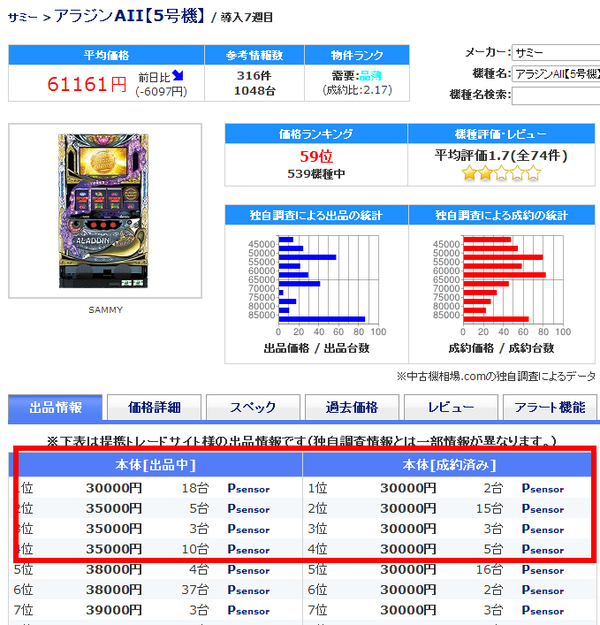Open the 出品情報 tab

click(x=55, y=407)
